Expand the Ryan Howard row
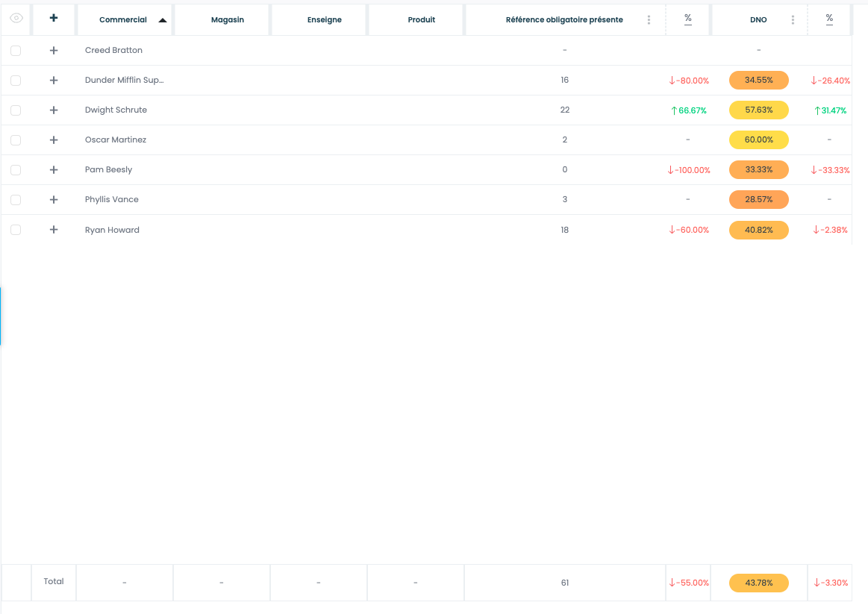The height and width of the screenshot is (614, 868). pos(54,230)
